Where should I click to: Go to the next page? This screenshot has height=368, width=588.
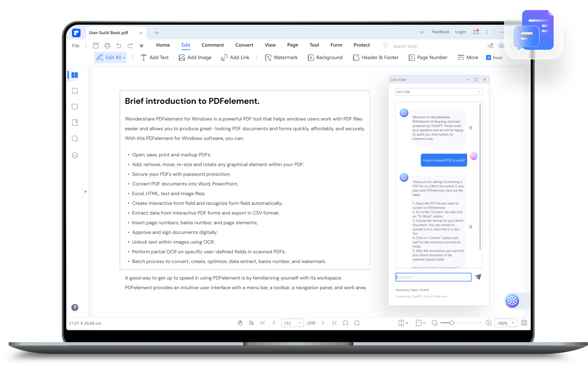323,323
